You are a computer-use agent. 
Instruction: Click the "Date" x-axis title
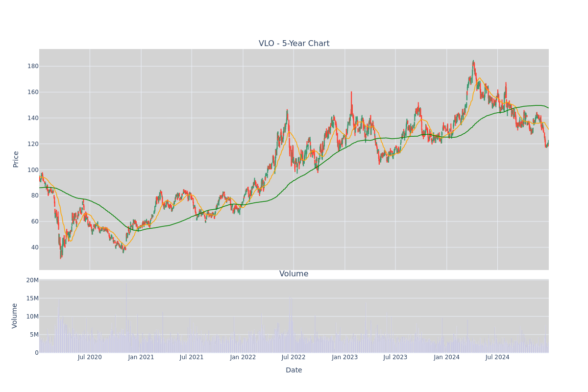coord(294,370)
